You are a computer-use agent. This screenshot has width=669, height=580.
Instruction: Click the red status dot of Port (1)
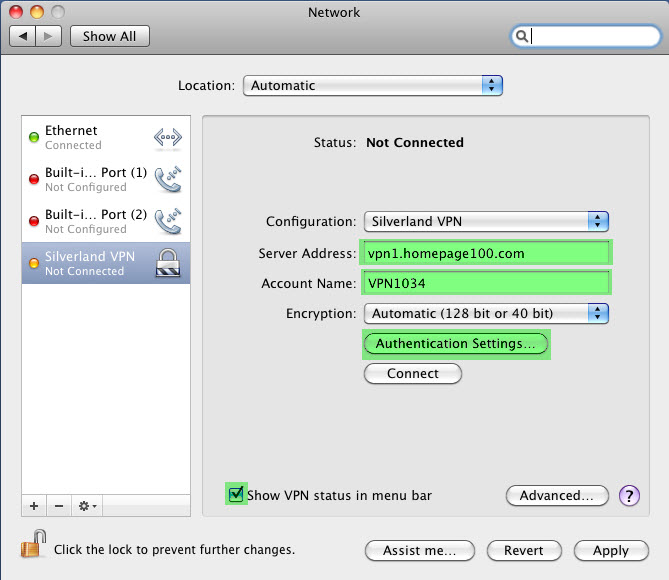(x=34, y=179)
